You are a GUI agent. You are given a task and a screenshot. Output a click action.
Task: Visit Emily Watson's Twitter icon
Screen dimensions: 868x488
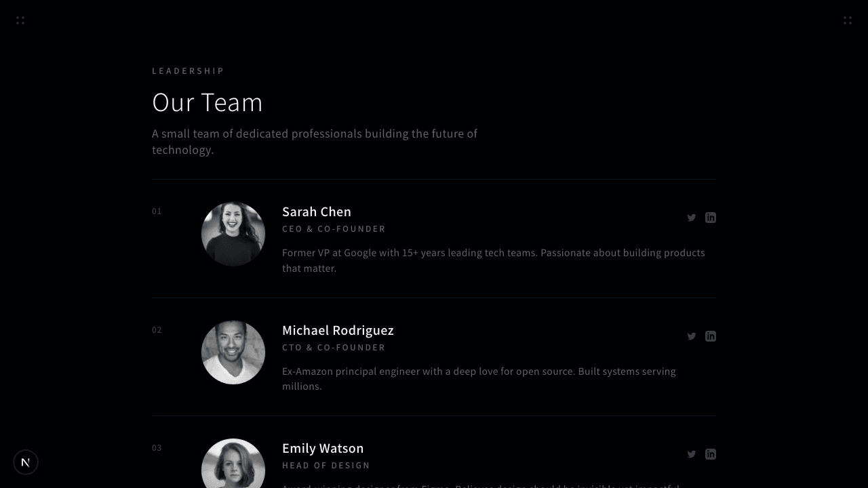(691, 454)
